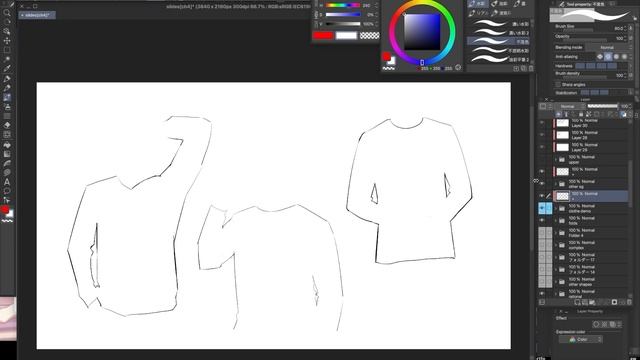Select fourth anti-aliasing option (strong)
Image resolution: width=640 pixels, height=360 pixels.
[624, 57]
